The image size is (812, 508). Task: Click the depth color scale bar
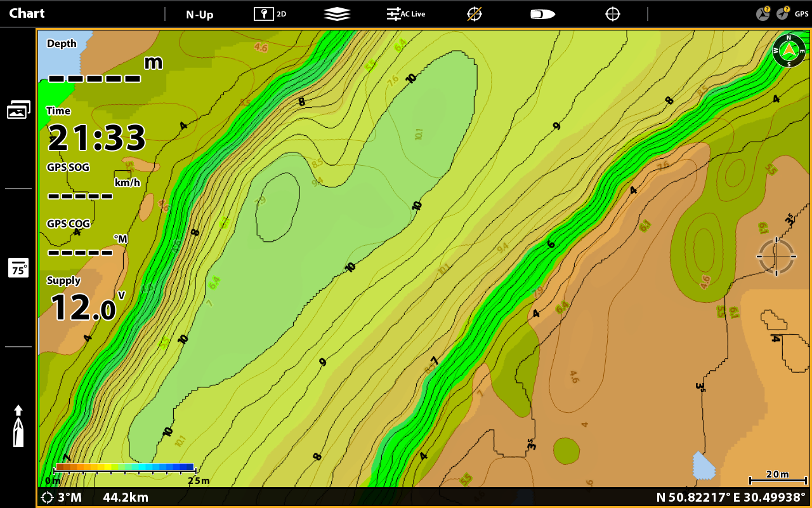click(124, 467)
